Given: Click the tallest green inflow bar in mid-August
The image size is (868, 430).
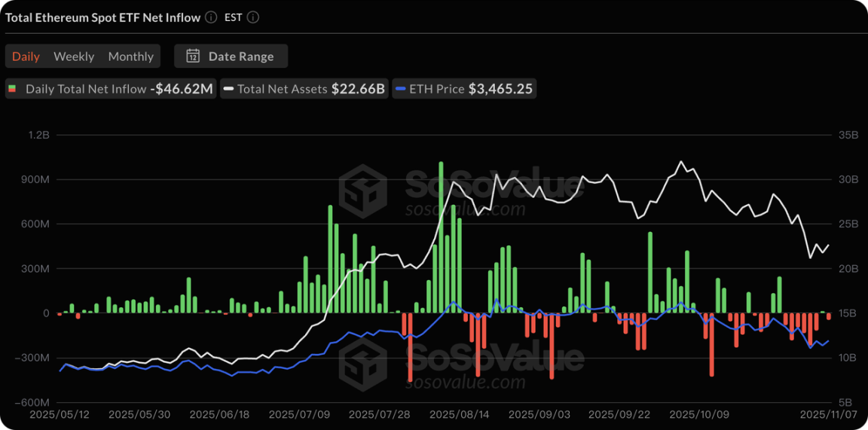Looking at the screenshot, I should pyautogui.click(x=441, y=237).
